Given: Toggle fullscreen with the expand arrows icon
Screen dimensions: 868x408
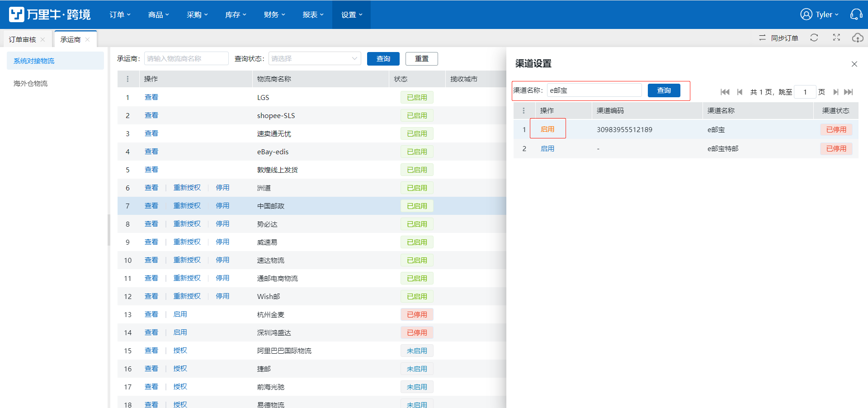Looking at the screenshot, I should coord(836,38).
